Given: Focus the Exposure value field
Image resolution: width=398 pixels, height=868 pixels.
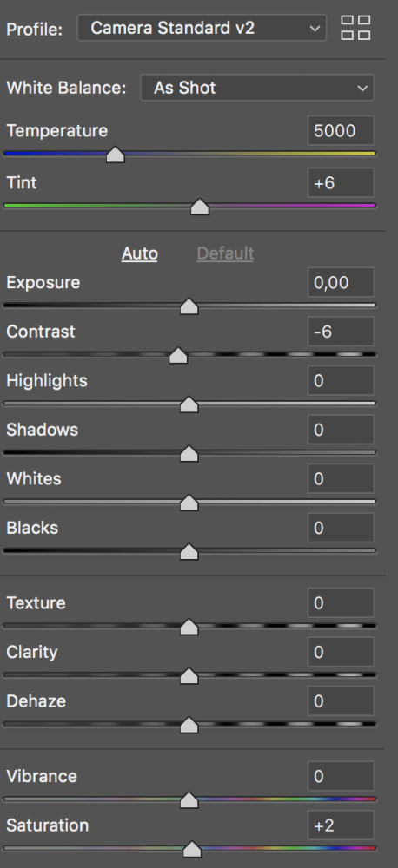Looking at the screenshot, I should pos(341,282).
